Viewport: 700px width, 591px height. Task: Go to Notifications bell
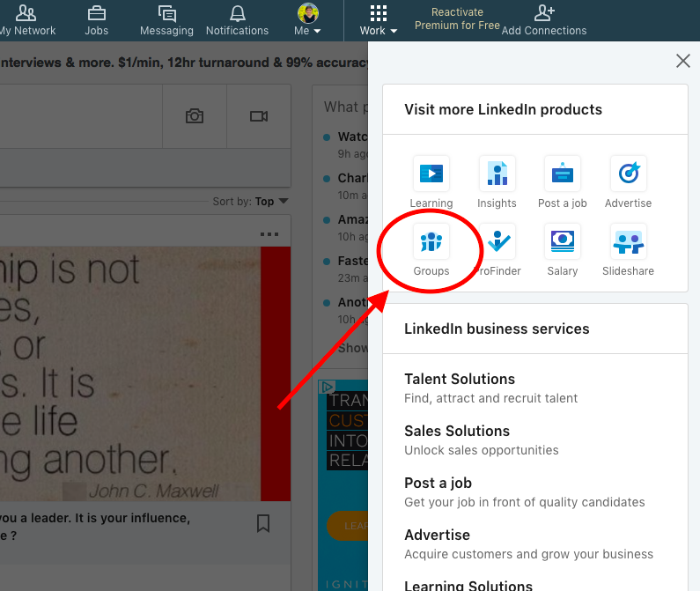point(237,20)
